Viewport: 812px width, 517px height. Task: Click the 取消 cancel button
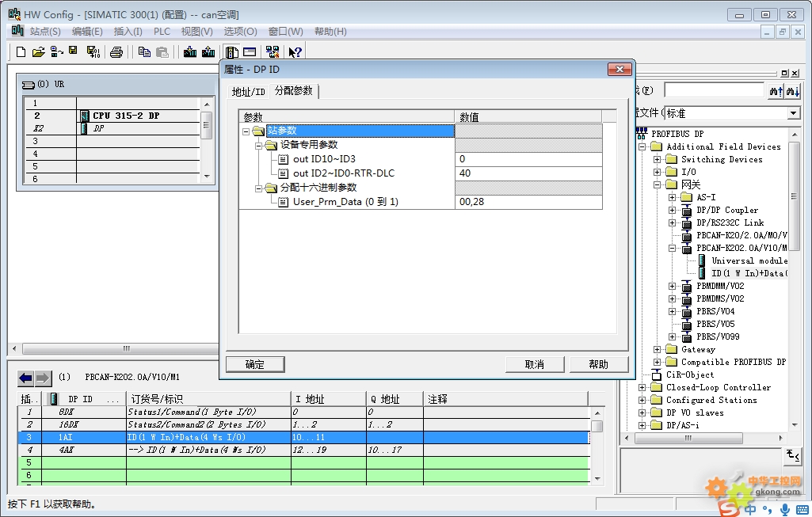[x=535, y=364]
